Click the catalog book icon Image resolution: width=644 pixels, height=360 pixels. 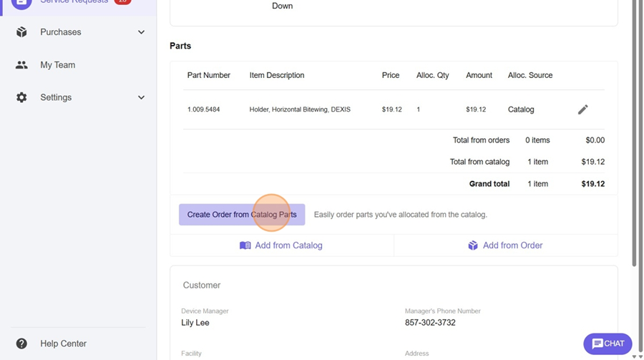coord(245,245)
